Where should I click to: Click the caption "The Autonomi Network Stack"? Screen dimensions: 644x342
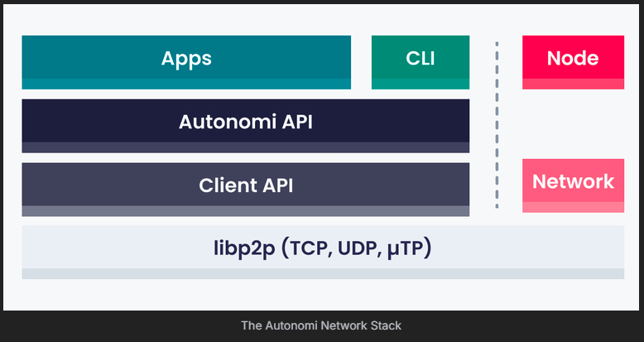[x=321, y=326]
